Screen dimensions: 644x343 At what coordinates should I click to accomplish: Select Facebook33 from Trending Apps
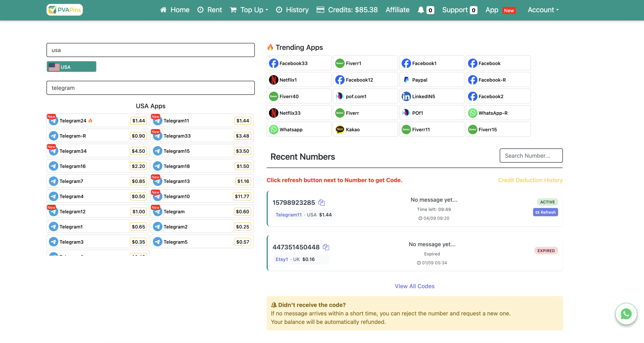point(299,63)
